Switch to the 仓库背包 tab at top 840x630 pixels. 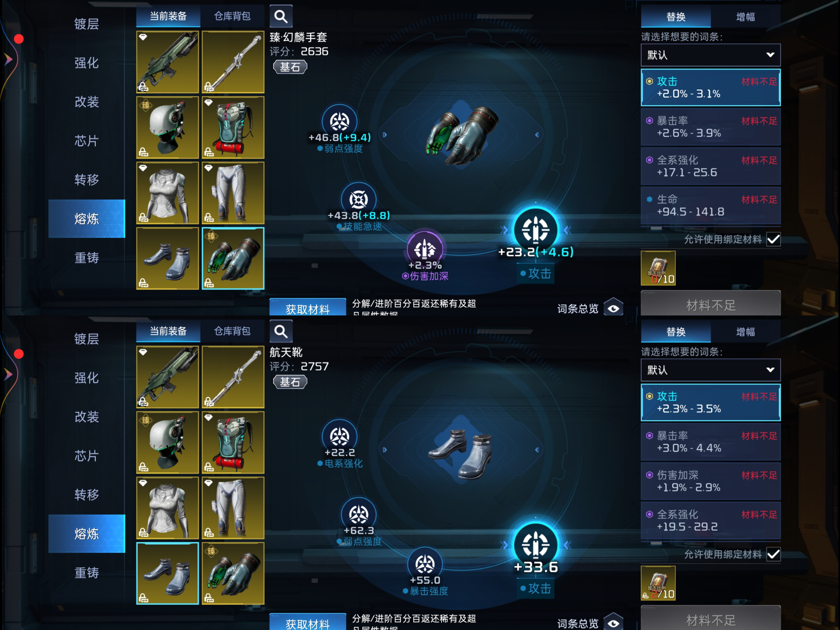pyautogui.click(x=232, y=16)
